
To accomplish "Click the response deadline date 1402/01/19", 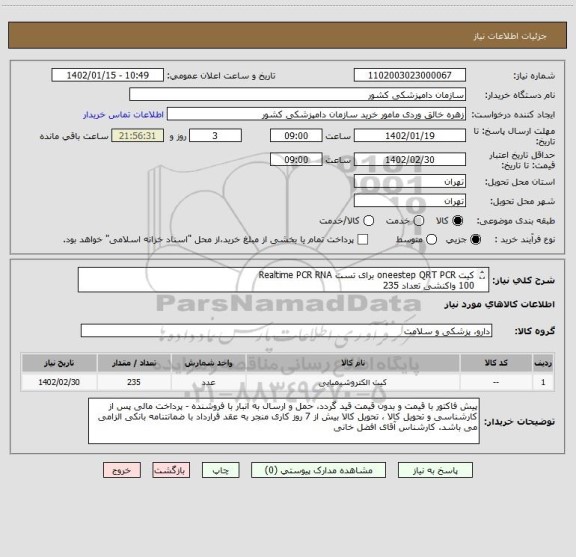I will pos(410,136).
